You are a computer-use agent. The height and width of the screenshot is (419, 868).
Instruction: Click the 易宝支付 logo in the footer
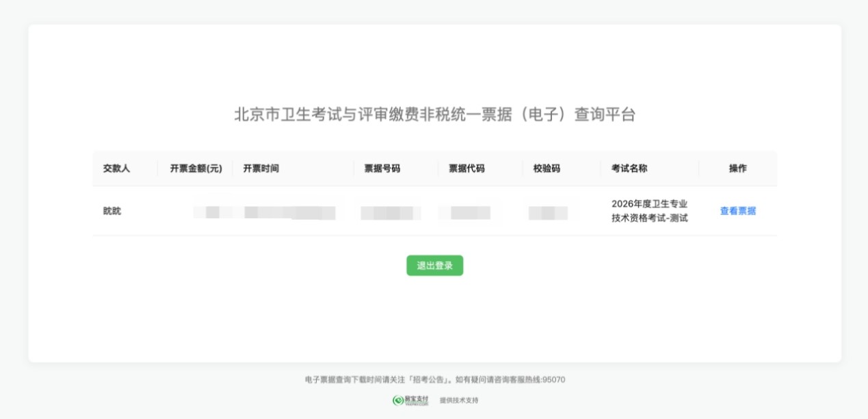(x=410, y=401)
